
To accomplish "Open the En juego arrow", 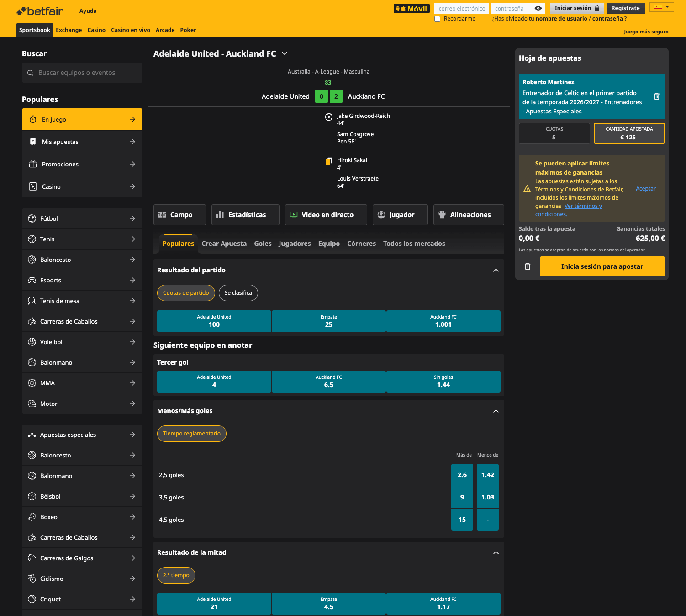I will (x=132, y=119).
